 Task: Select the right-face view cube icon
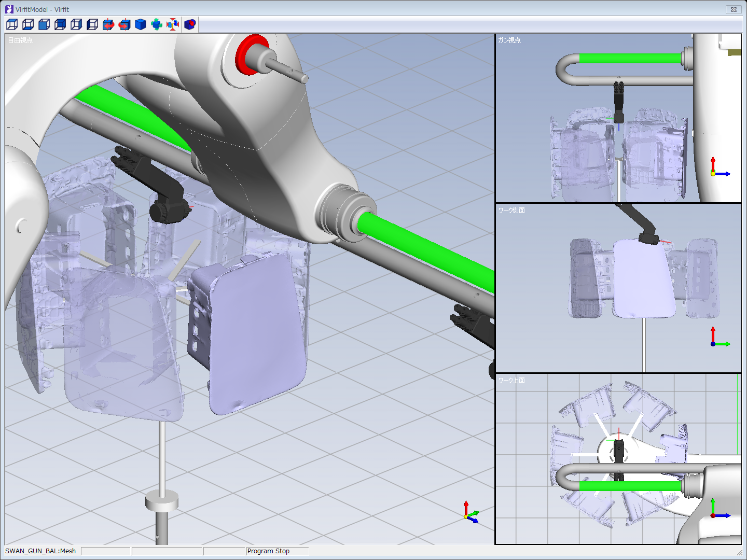[x=76, y=24]
